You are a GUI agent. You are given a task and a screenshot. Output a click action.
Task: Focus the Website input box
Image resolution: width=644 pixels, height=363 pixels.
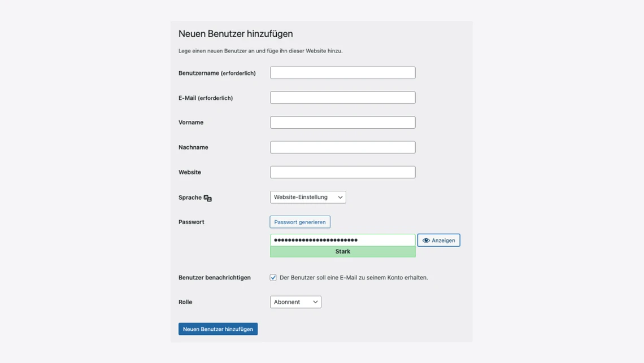(342, 172)
